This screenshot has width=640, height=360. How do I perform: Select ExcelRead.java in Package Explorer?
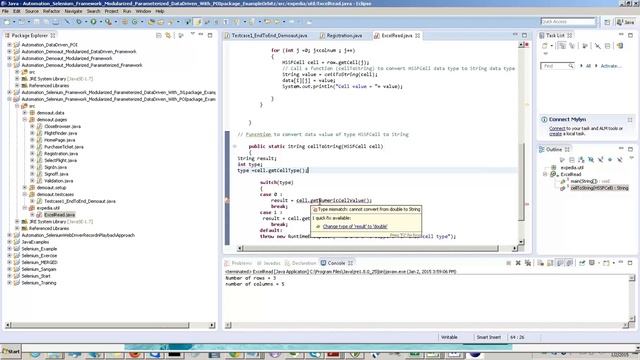(60, 215)
